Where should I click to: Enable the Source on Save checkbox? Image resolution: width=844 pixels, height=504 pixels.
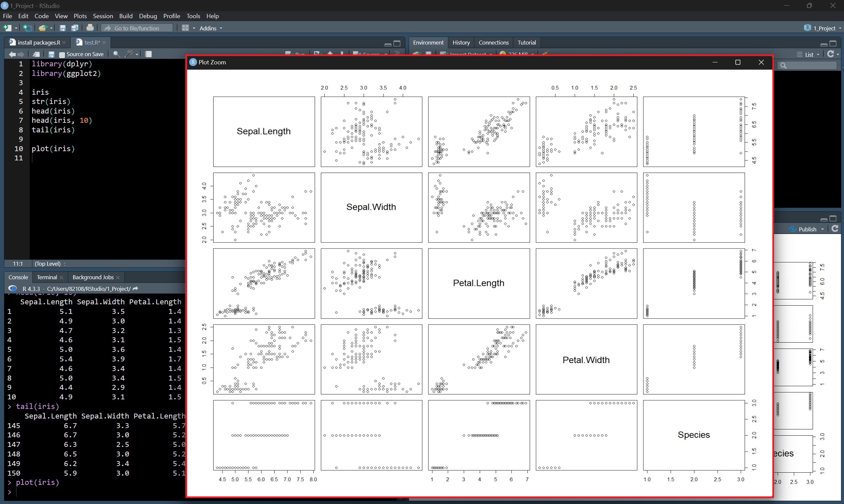click(62, 55)
